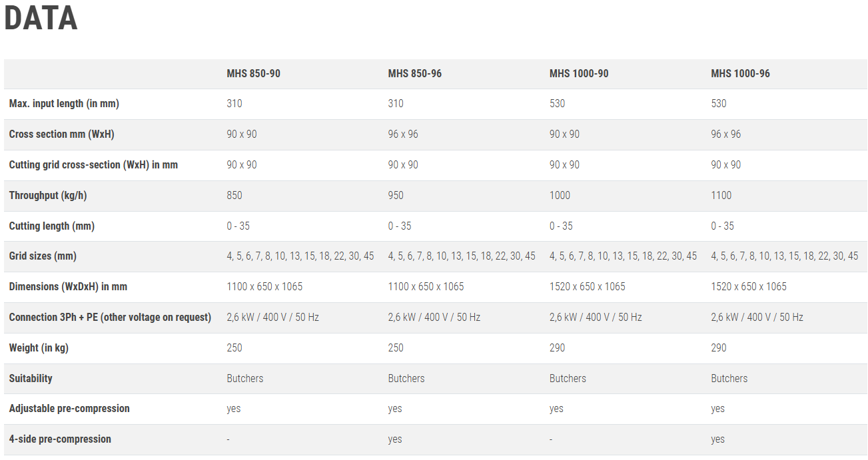Select the Connection 3Ph + PE row label

point(110,318)
